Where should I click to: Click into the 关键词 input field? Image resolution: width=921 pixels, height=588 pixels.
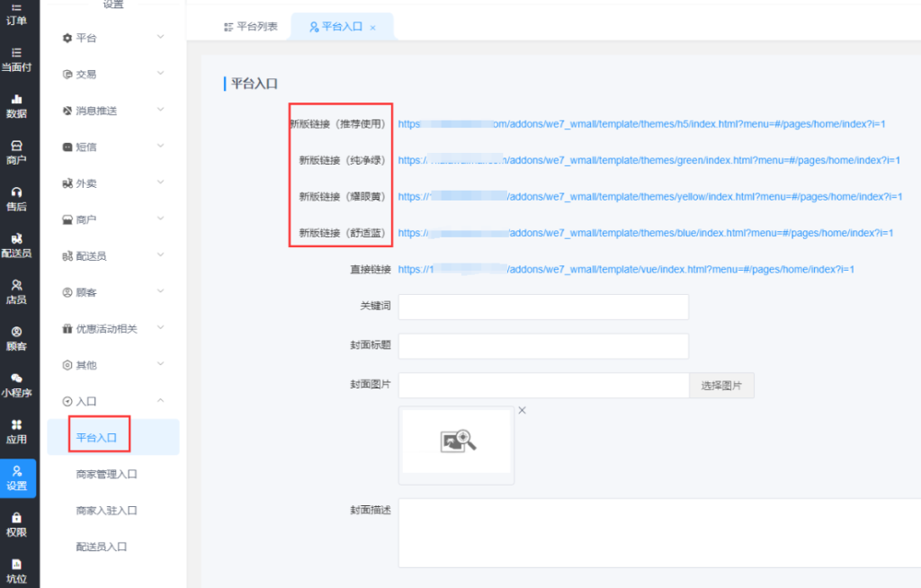(x=543, y=307)
